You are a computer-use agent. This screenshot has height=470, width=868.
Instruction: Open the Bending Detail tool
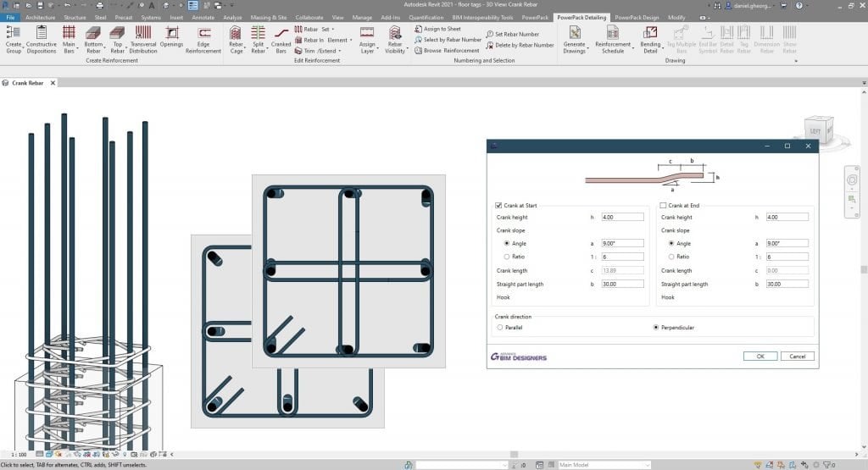pos(650,40)
